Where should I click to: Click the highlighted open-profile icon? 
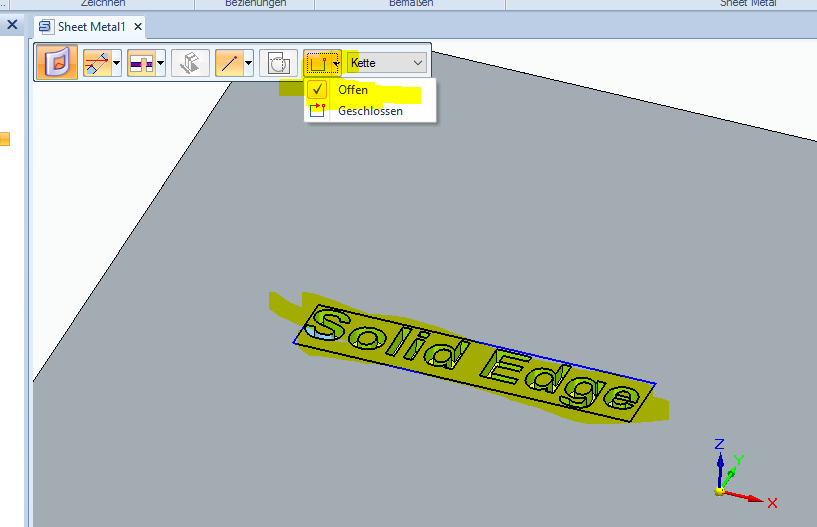(x=317, y=63)
